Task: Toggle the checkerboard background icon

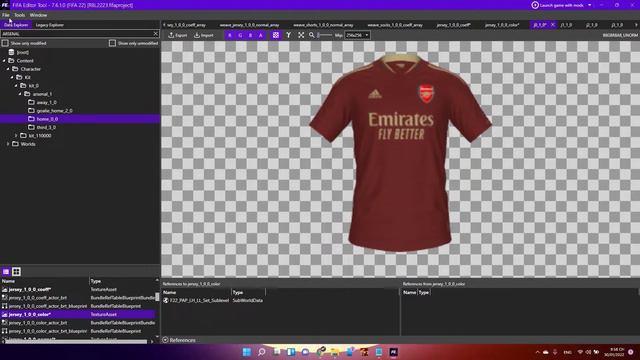Action: pos(276,35)
